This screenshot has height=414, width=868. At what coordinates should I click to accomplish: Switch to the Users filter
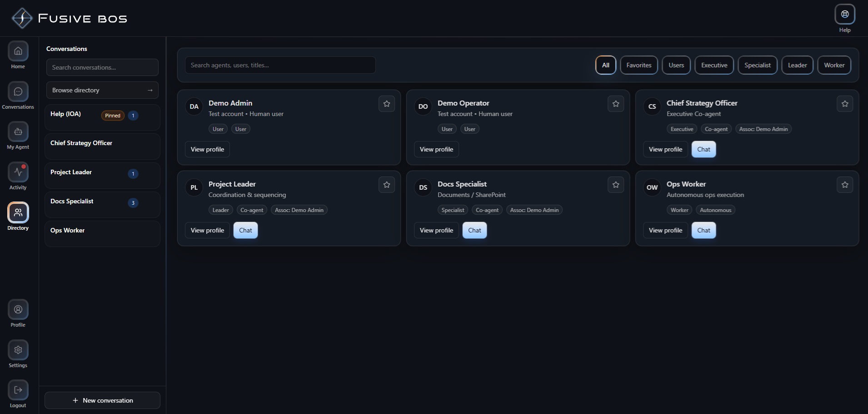coord(675,65)
